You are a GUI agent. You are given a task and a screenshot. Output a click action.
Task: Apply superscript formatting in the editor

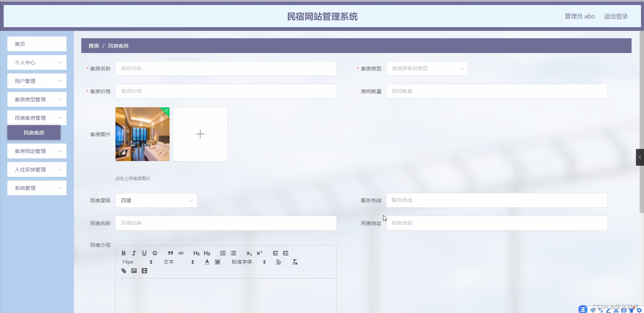coord(259,253)
